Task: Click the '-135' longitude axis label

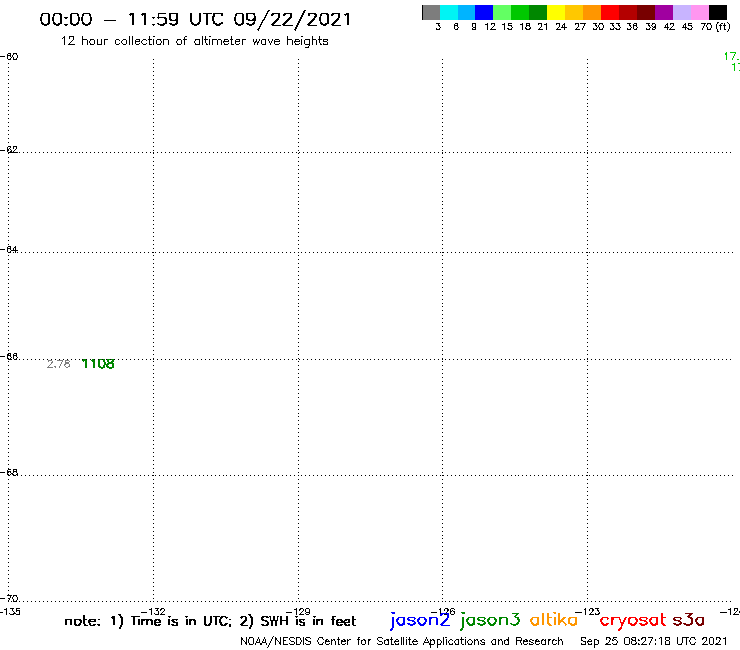Action: pos(10,612)
